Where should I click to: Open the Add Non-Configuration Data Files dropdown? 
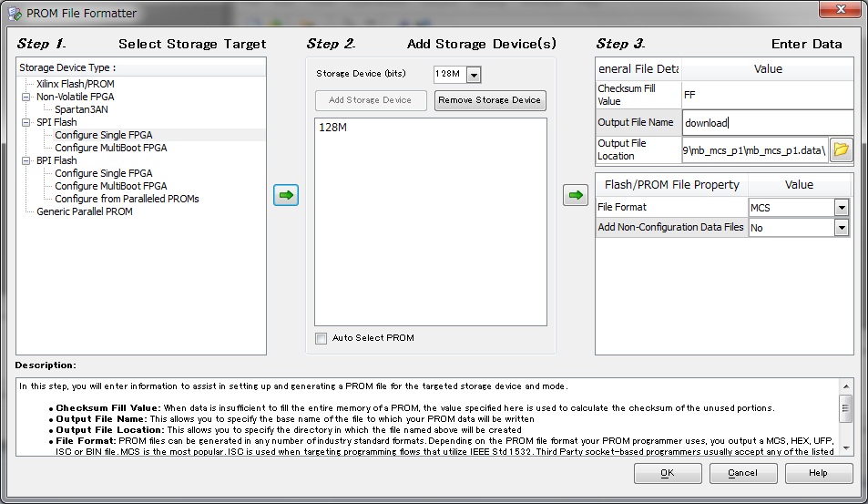842,228
